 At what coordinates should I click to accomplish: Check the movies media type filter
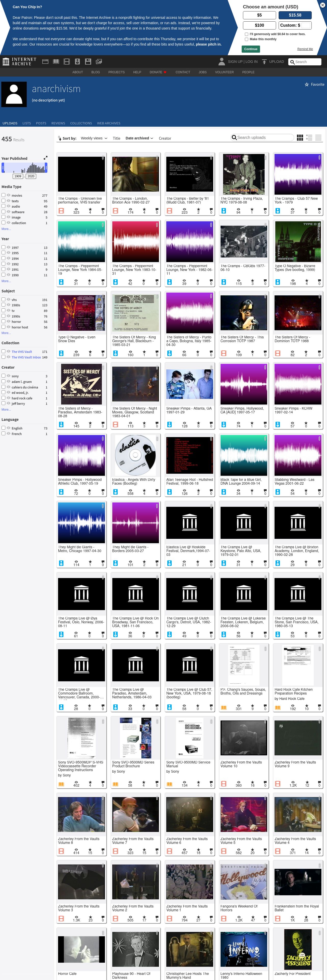3,195
